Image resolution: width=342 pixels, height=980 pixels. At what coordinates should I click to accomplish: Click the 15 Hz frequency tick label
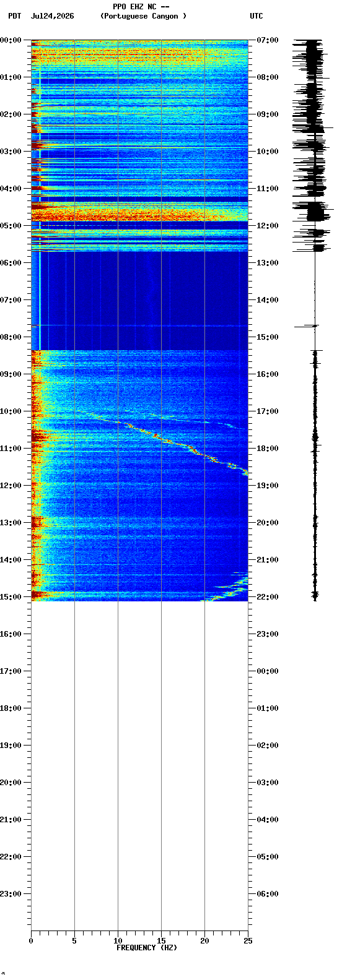point(161,941)
